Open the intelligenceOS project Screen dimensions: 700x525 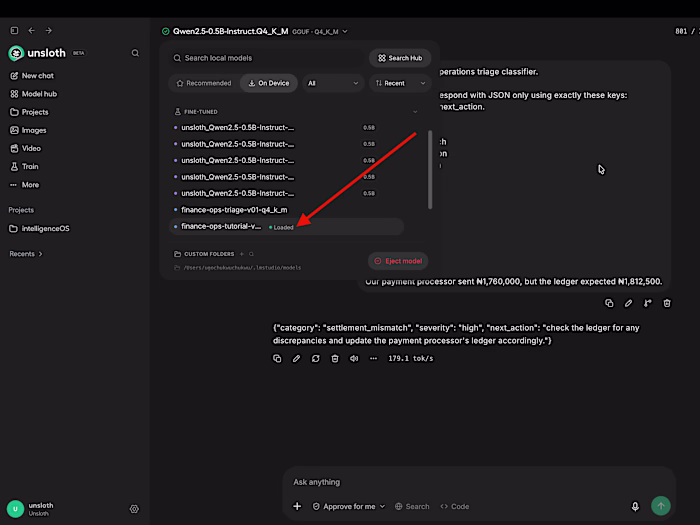39,229
